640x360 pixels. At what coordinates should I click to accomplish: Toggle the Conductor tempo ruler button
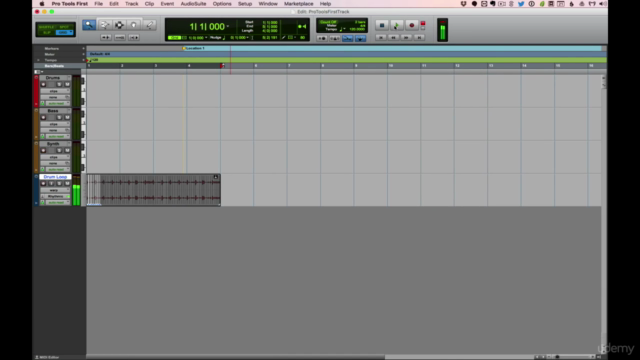360,38
